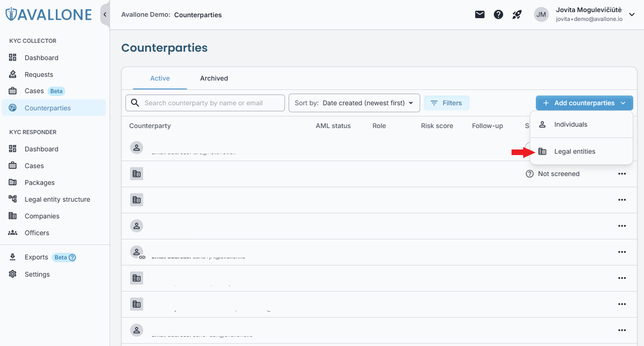The height and width of the screenshot is (346, 644).
Task: Click the Risk score column header
Action: pyautogui.click(x=437, y=126)
